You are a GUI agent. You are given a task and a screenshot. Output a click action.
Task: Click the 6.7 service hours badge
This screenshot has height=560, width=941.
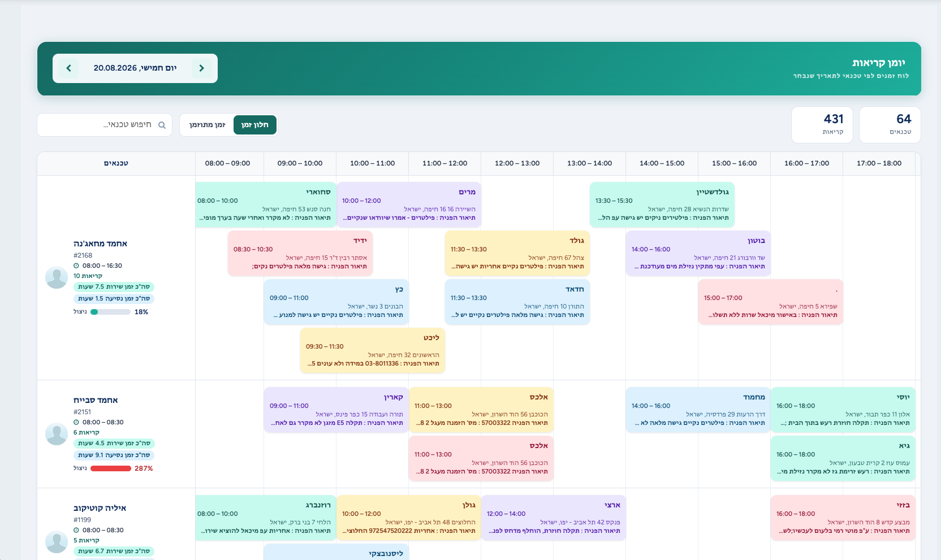click(114, 552)
